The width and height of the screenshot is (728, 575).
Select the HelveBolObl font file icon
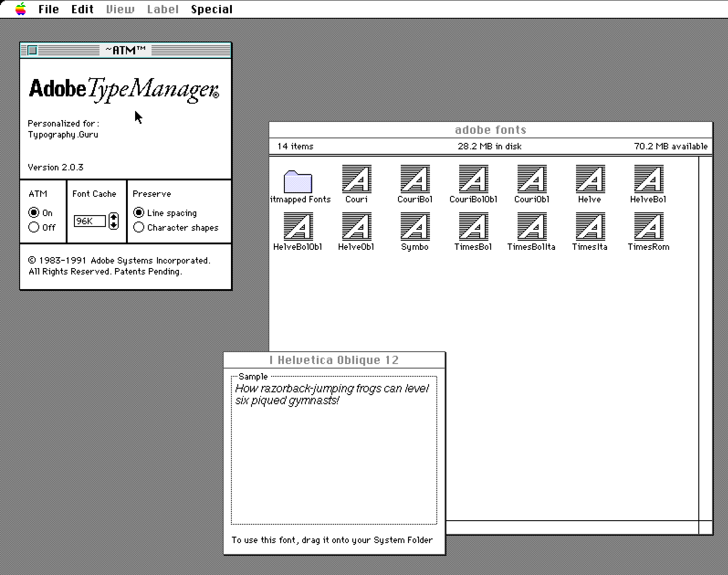pyautogui.click(x=298, y=226)
